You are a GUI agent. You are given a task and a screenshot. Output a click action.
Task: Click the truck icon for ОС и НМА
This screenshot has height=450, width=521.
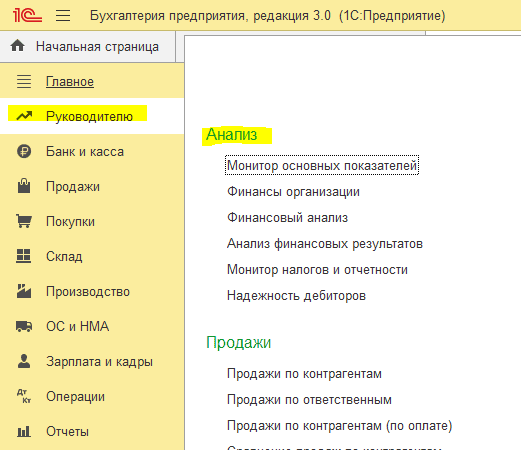[x=24, y=326]
